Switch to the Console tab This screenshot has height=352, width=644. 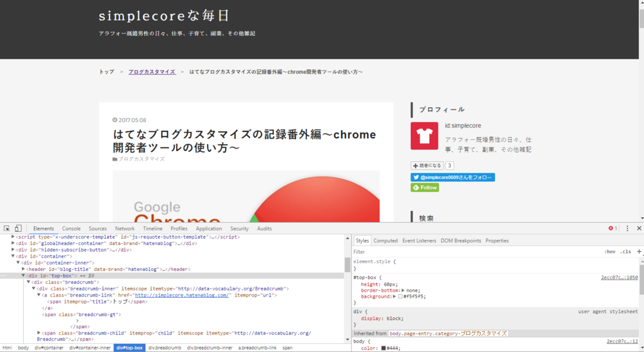coord(71,229)
